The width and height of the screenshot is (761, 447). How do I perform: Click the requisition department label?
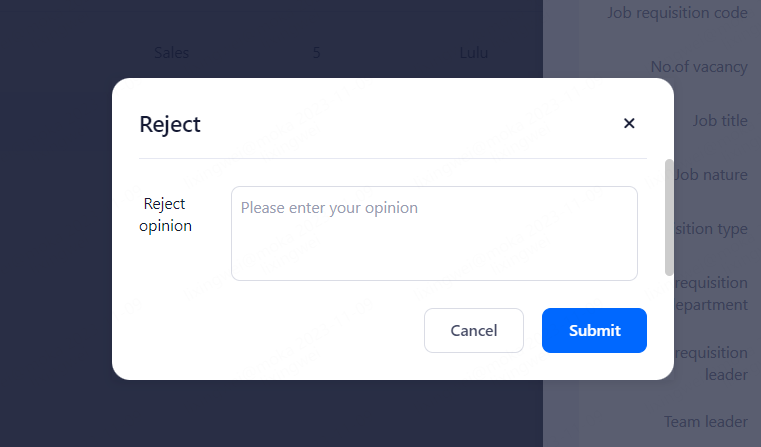click(x=713, y=294)
